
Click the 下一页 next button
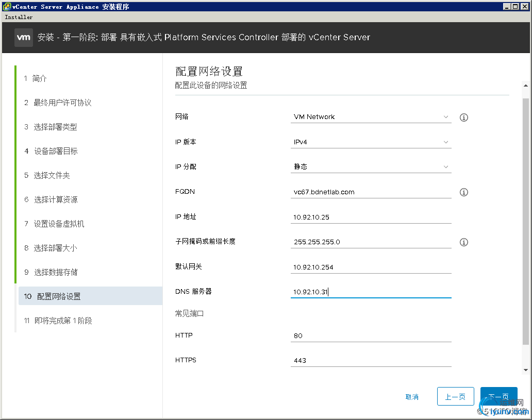(498, 396)
